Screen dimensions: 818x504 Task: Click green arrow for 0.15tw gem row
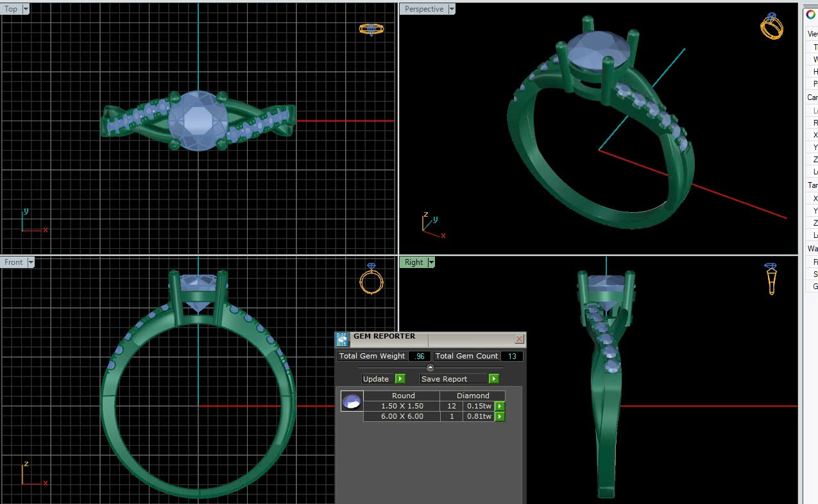click(x=500, y=406)
